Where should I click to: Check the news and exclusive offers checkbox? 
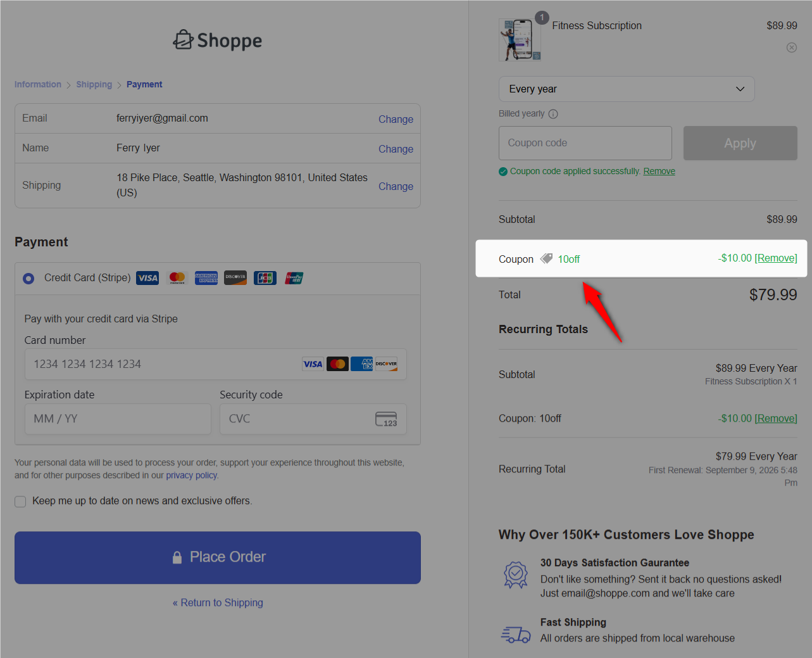coord(20,502)
